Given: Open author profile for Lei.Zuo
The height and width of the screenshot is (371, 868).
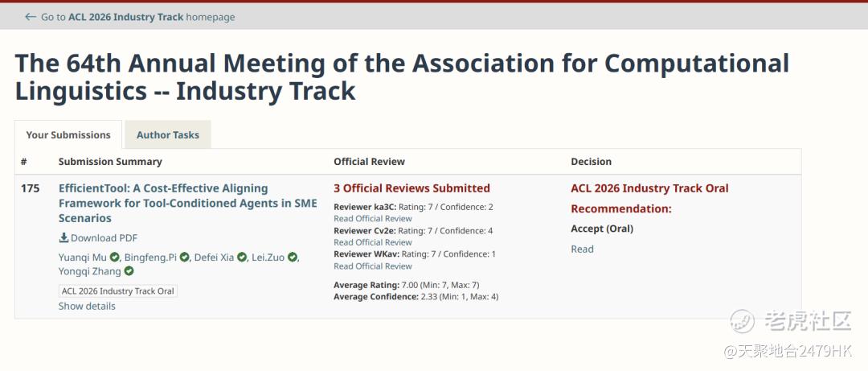Looking at the screenshot, I should (268, 258).
